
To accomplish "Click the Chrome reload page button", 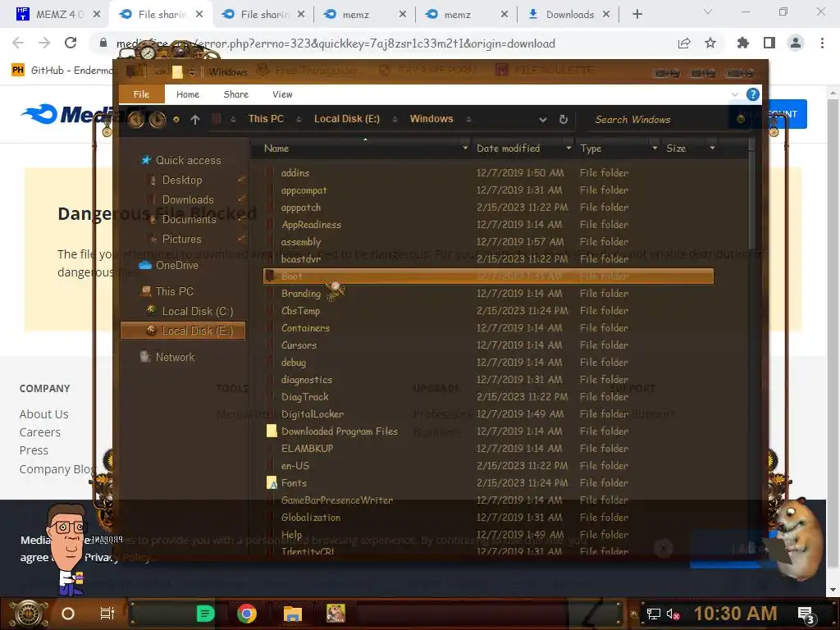I will 71,43.
